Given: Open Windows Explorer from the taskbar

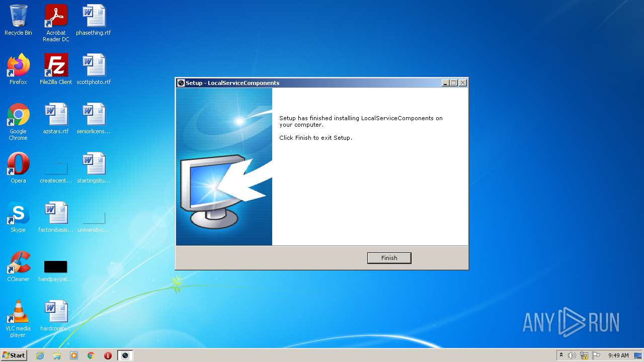Looking at the screenshot, I should pos(57,355).
